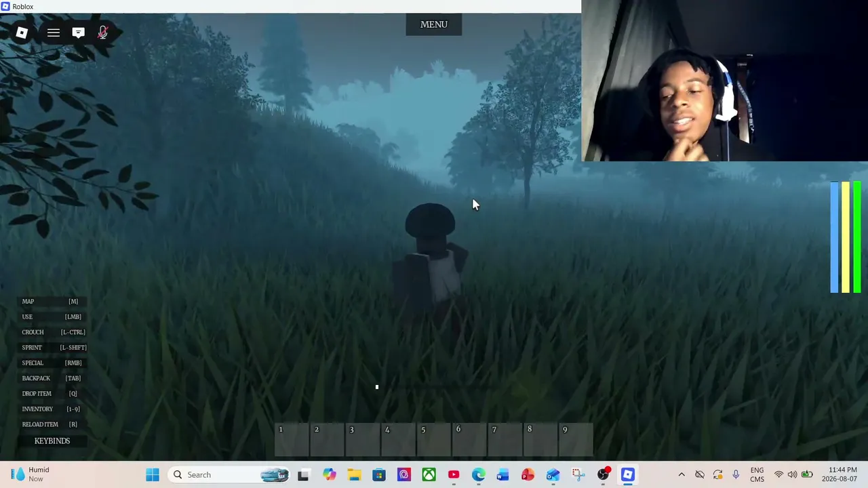Open Microsoft Word from the taskbar
This screenshot has height=488, width=868.
502,474
